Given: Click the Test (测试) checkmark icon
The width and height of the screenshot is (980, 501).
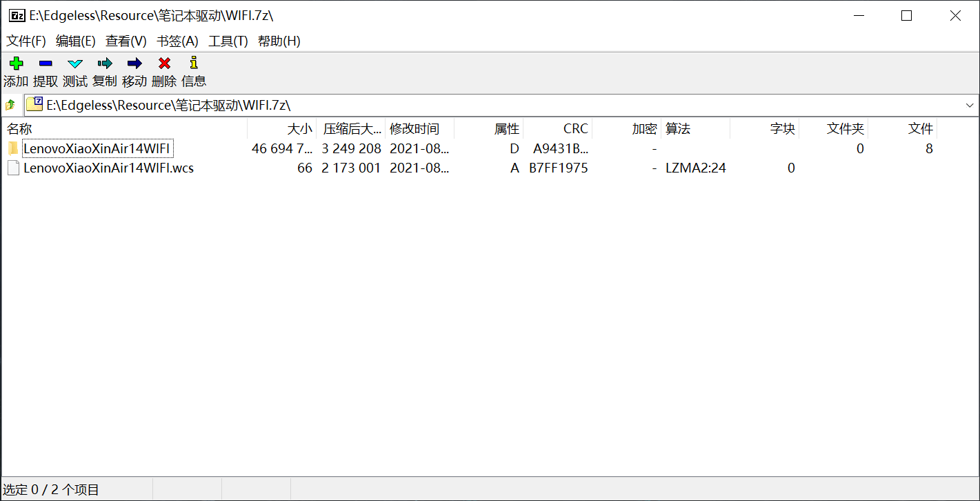Looking at the screenshot, I should (75, 63).
